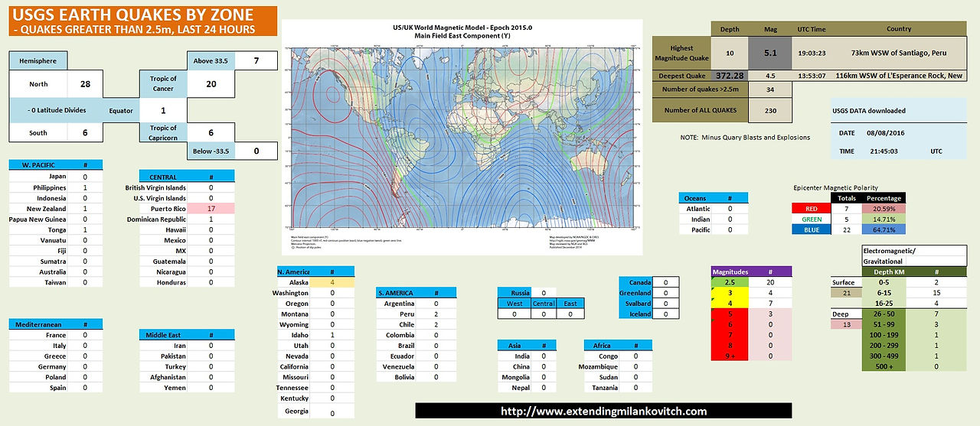Viewport: 980px width, 426px height.
Task: Select the 'Below -33.5' label cell
Action: [211, 151]
